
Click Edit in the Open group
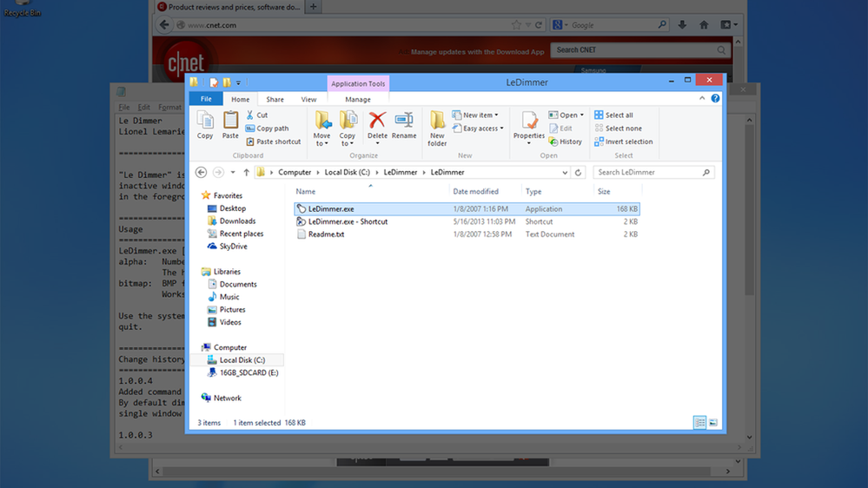tap(560, 129)
